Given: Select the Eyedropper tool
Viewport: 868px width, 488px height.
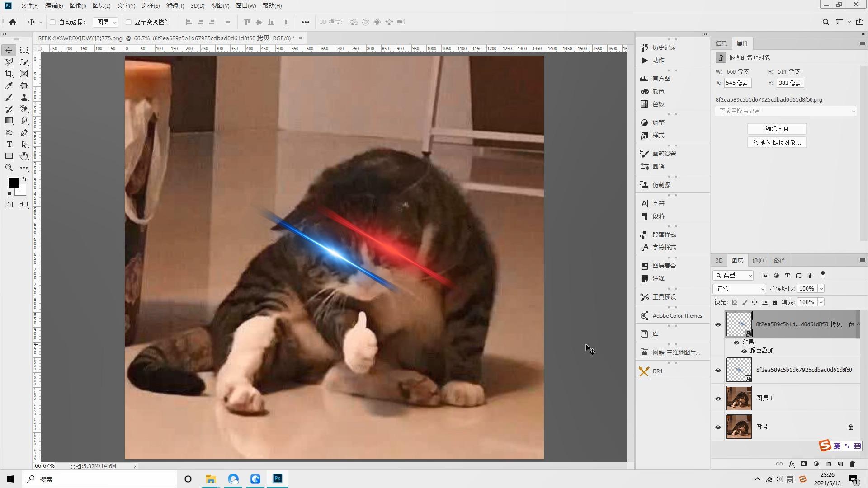Looking at the screenshot, I should (x=9, y=85).
